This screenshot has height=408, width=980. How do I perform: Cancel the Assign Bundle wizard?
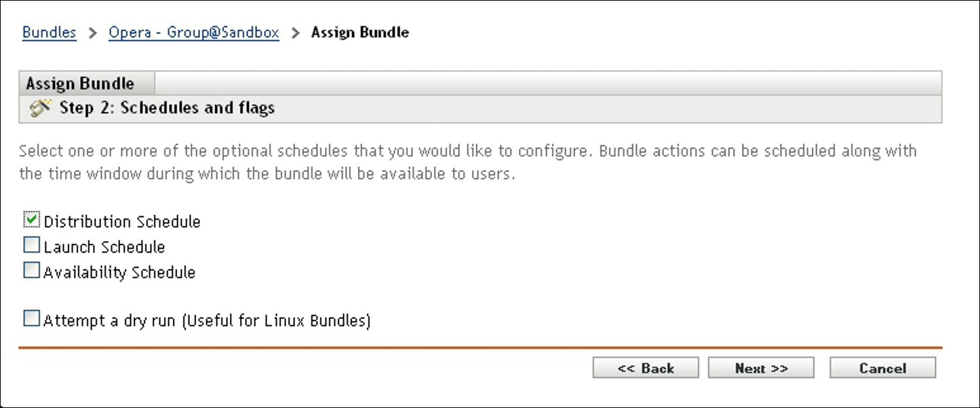tap(882, 368)
